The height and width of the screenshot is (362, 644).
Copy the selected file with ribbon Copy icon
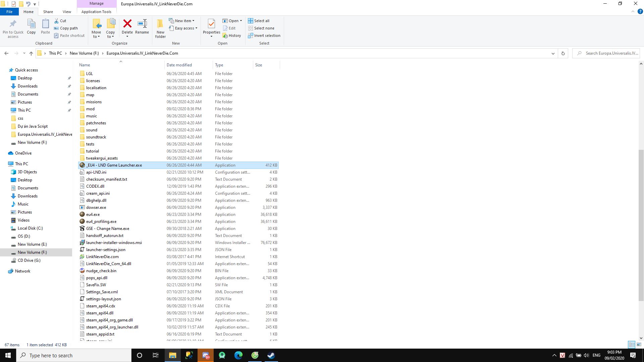[x=31, y=27]
